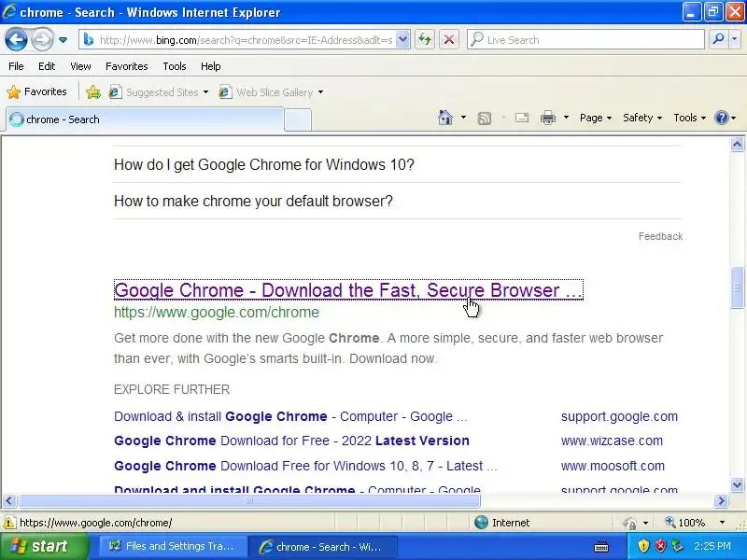Open recent pages dropdown arrow
The image size is (747, 560).
coord(63,40)
